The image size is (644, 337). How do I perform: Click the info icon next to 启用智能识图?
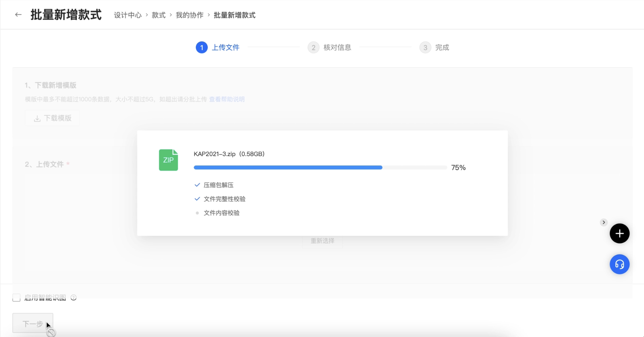click(74, 298)
